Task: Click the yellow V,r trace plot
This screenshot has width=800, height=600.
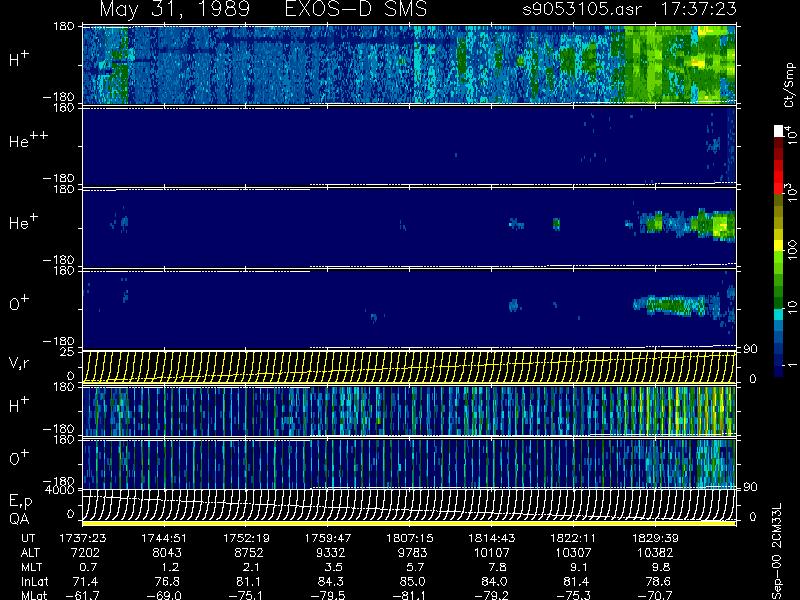Action: (x=409, y=366)
